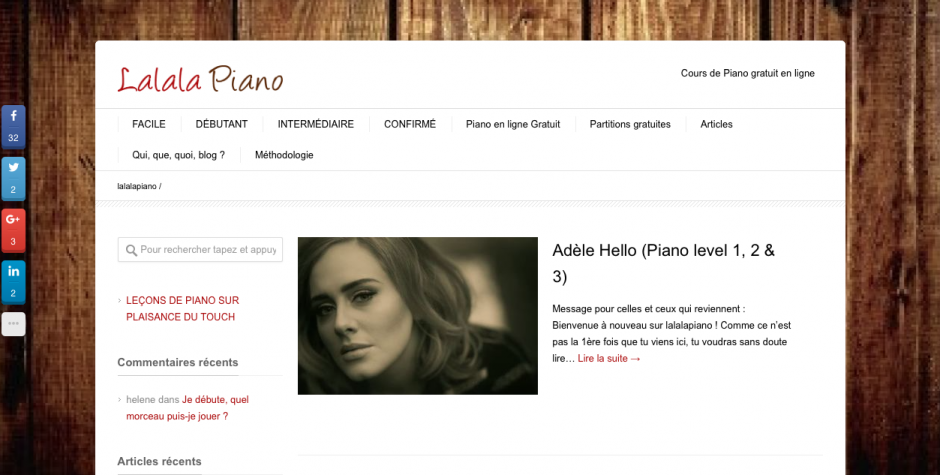Go to the Méthodologie page
The image size is (940, 475).
point(284,155)
